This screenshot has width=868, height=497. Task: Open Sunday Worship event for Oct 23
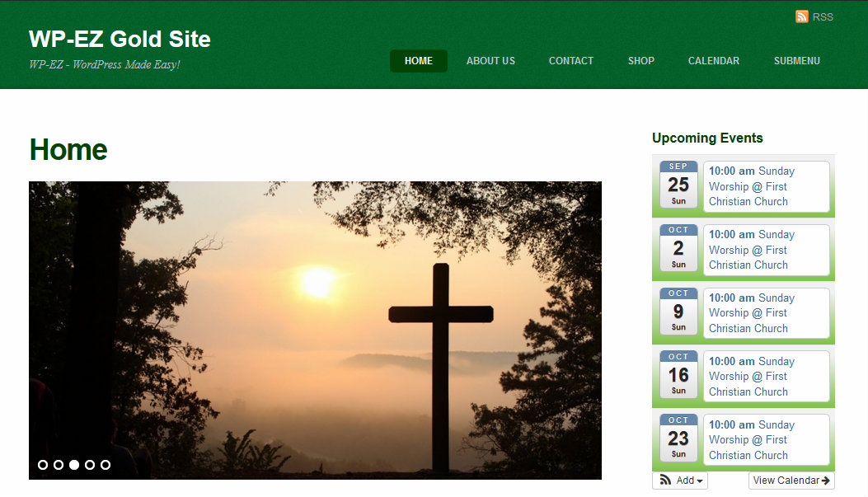point(766,440)
